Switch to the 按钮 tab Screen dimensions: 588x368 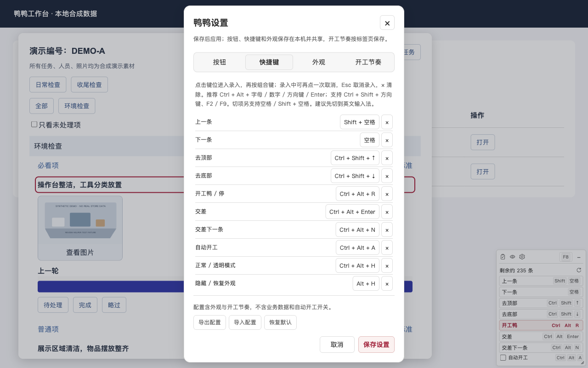[220, 62]
